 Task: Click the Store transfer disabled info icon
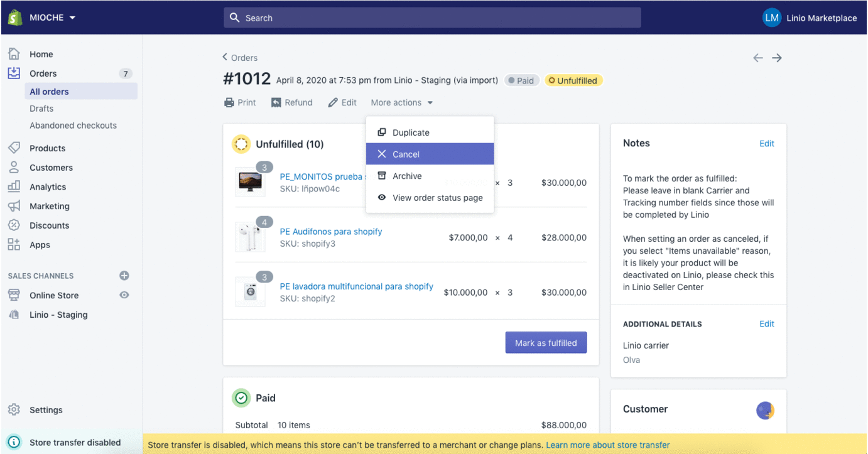click(14, 442)
